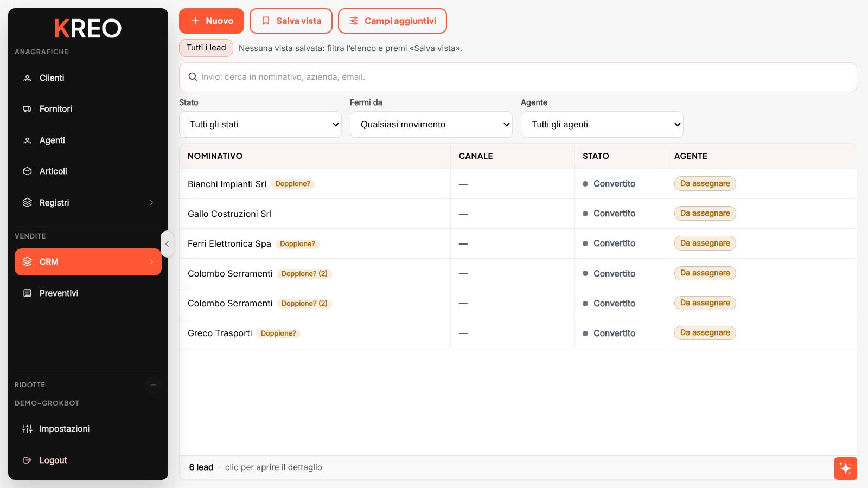Screen dimensions: 868x488
Task: Select the Impostazioni menu item
Action: 88,429
